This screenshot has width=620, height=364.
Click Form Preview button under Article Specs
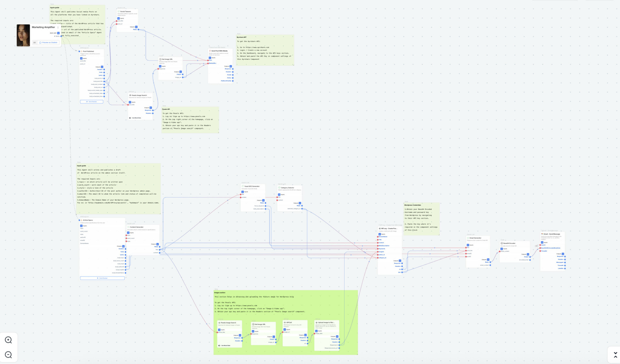click(x=102, y=278)
